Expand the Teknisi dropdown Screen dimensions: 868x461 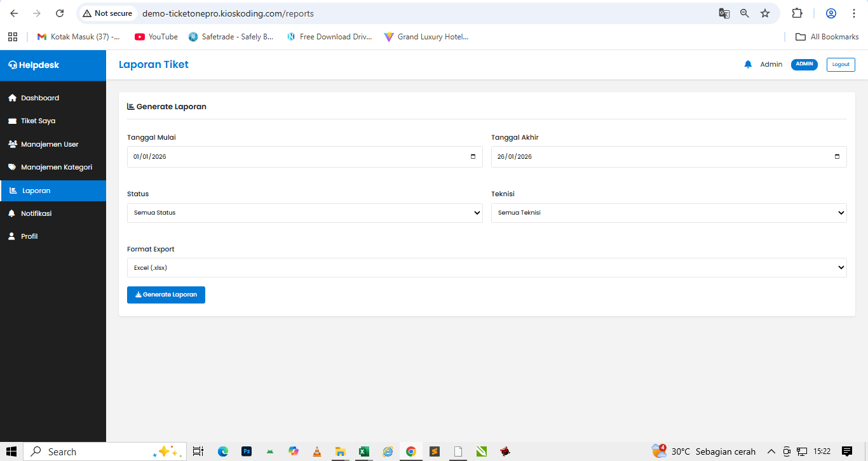(668, 213)
